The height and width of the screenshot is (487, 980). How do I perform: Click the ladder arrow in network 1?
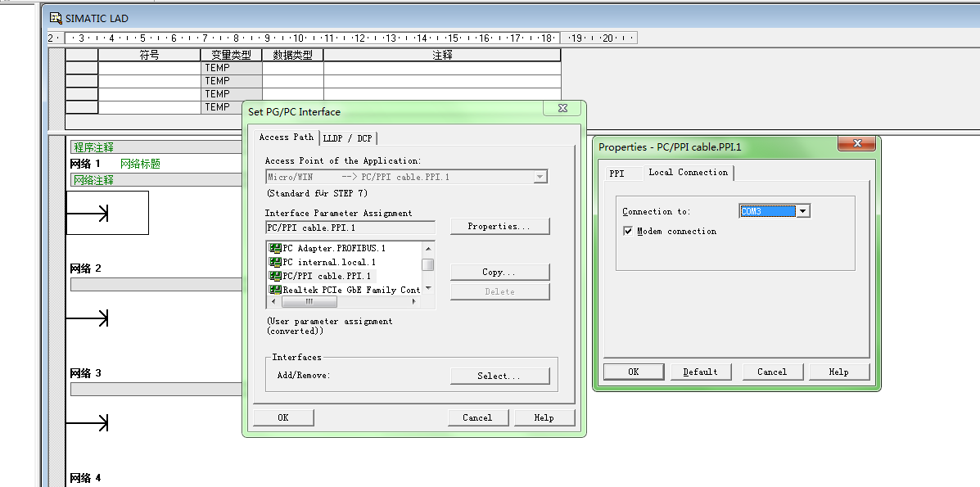pyautogui.click(x=88, y=213)
